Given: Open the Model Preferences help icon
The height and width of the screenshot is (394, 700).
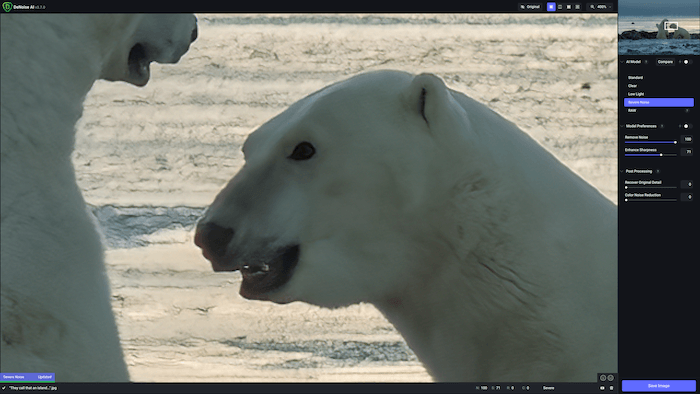Looking at the screenshot, I should point(662,126).
